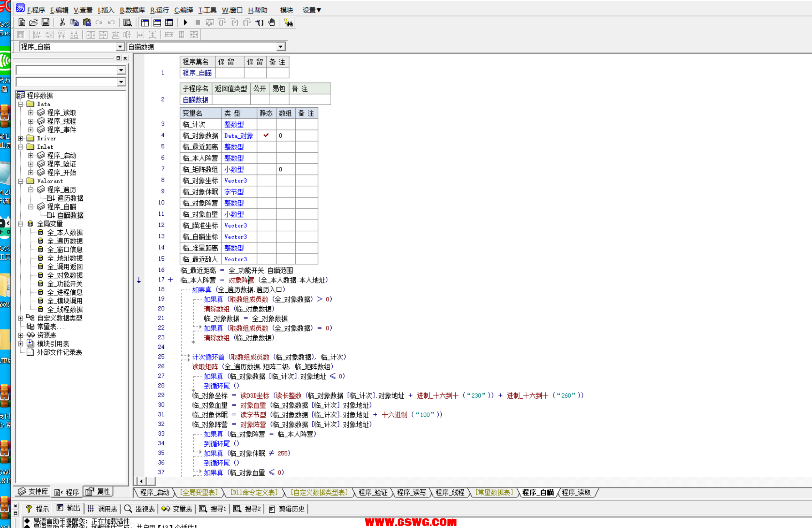Open the 程序_自瞄 program set dropdown

coord(120,47)
